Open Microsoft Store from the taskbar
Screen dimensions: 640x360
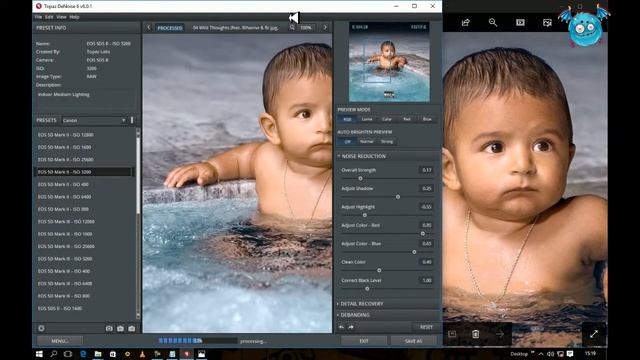113,354
